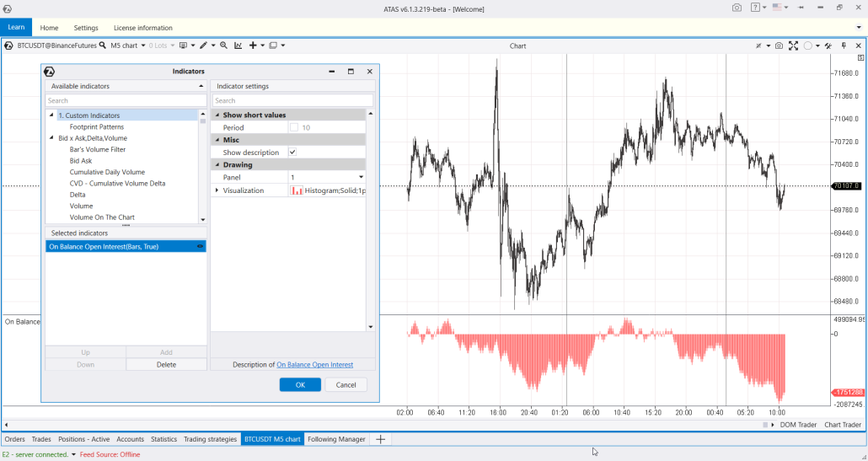Click the Chart Trader button
Screen dimensions: 868x461
pos(843,425)
